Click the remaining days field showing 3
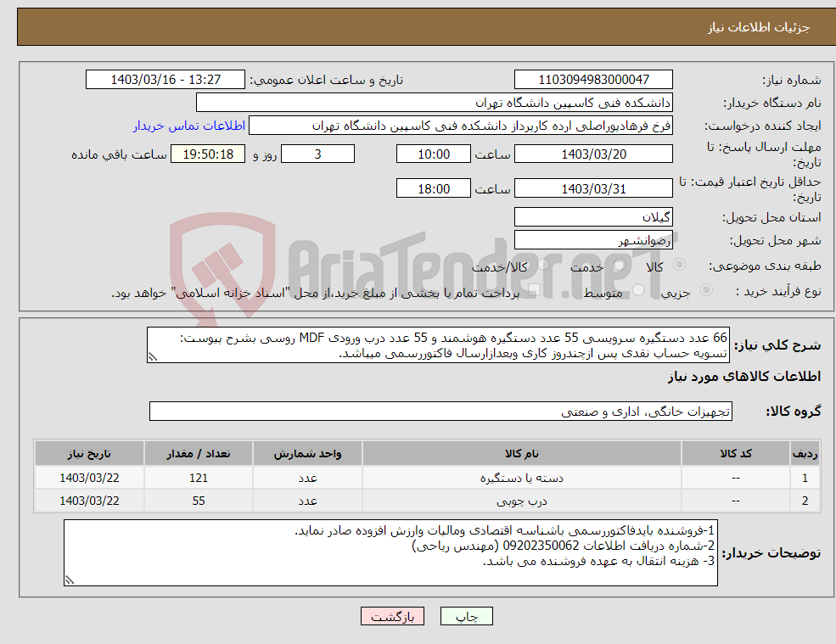Viewport: 836px width, 644px height. tap(317, 154)
